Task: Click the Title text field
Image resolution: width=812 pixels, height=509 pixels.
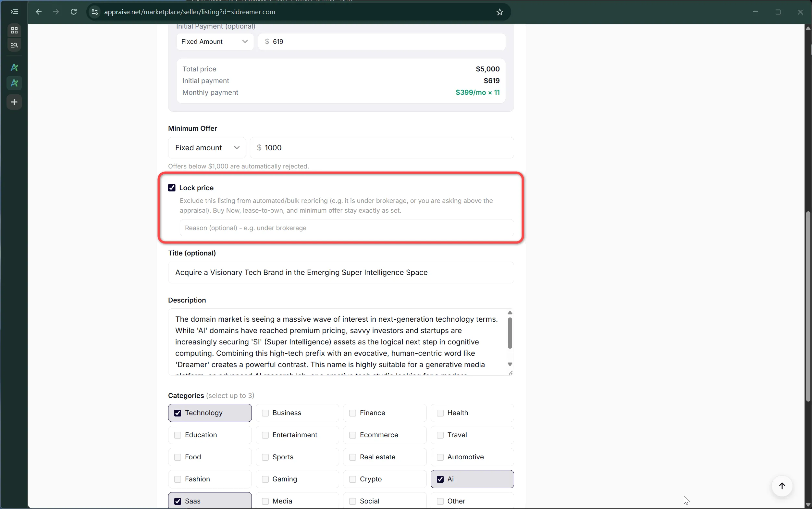Action: pyautogui.click(x=341, y=272)
